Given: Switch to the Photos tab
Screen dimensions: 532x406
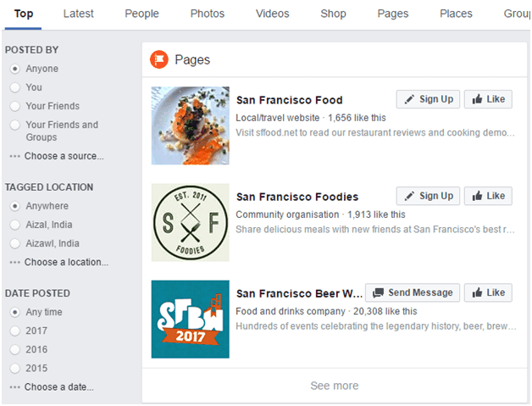Looking at the screenshot, I should tap(208, 14).
